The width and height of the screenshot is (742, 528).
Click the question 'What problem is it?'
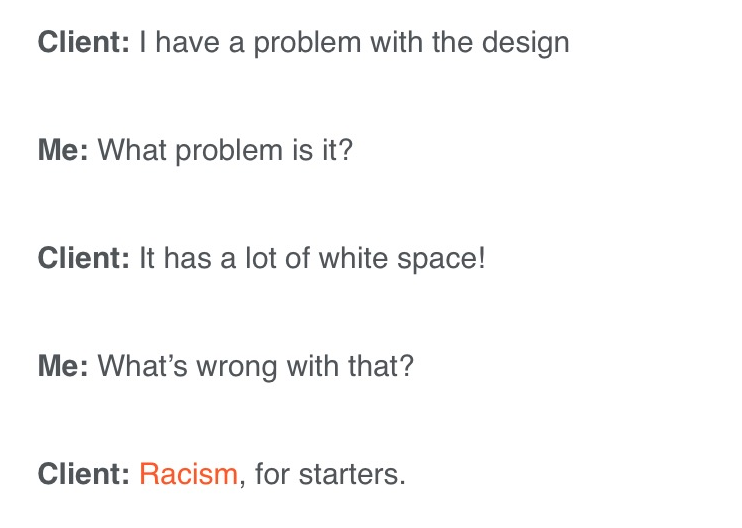[x=225, y=151]
